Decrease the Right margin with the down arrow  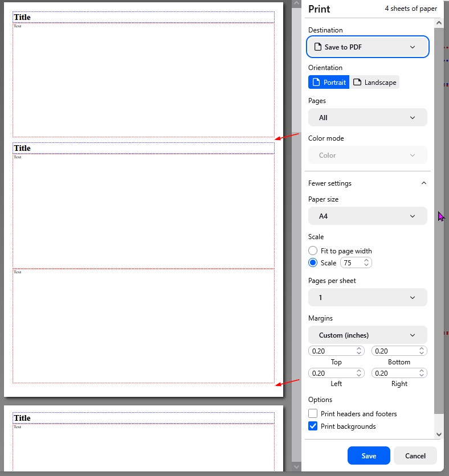(422, 376)
